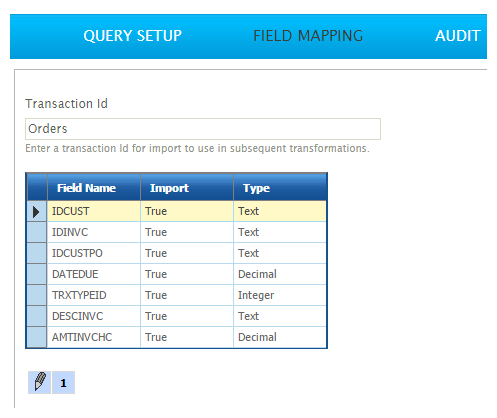Click the DATEDUE Import True cell
Image resolution: width=497 pixels, height=418 pixels.
[x=187, y=274]
